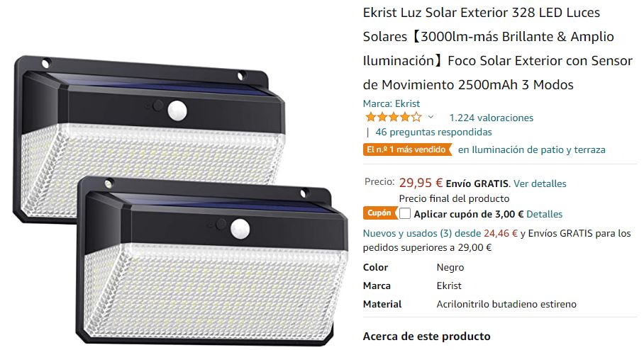This screenshot has height=350, width=644.
Task: Click motion sensor on lower solar light
Action: 240,229
